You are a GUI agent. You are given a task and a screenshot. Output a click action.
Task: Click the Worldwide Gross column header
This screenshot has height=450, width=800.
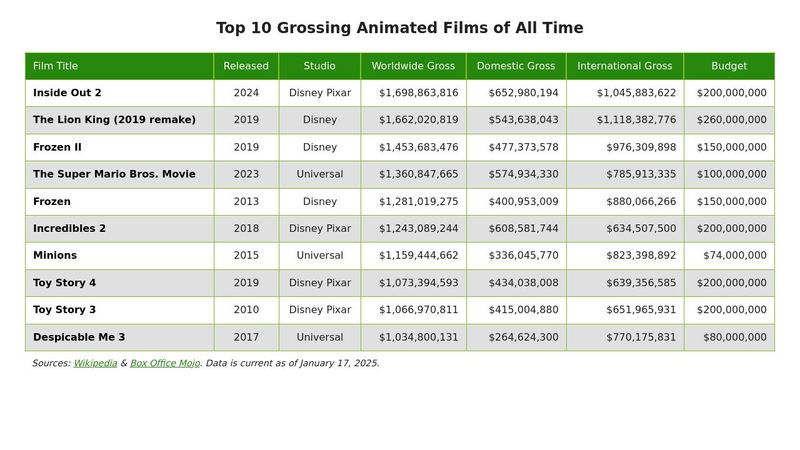[413, 66]
